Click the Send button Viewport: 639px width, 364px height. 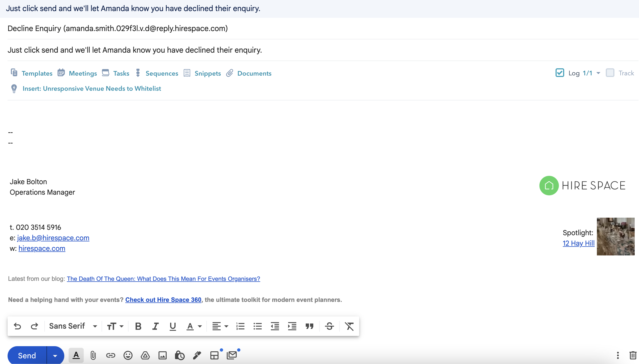(x=27, y=356)
